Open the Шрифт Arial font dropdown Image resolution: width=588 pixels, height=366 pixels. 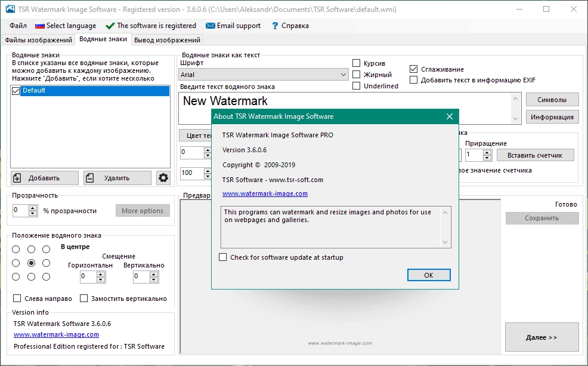pyautogui.click(x=264, y=74)
